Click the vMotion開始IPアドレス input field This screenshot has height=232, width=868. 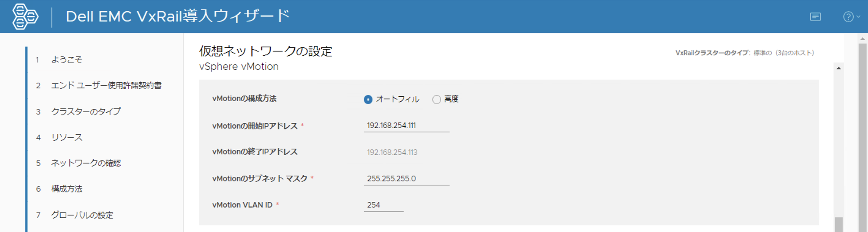click(x=406, y=125)
